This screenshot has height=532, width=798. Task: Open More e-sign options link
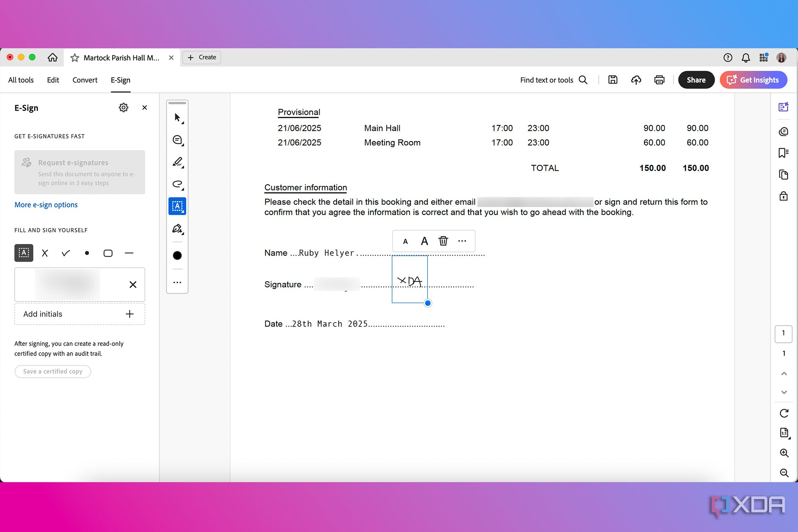[46, 205]
